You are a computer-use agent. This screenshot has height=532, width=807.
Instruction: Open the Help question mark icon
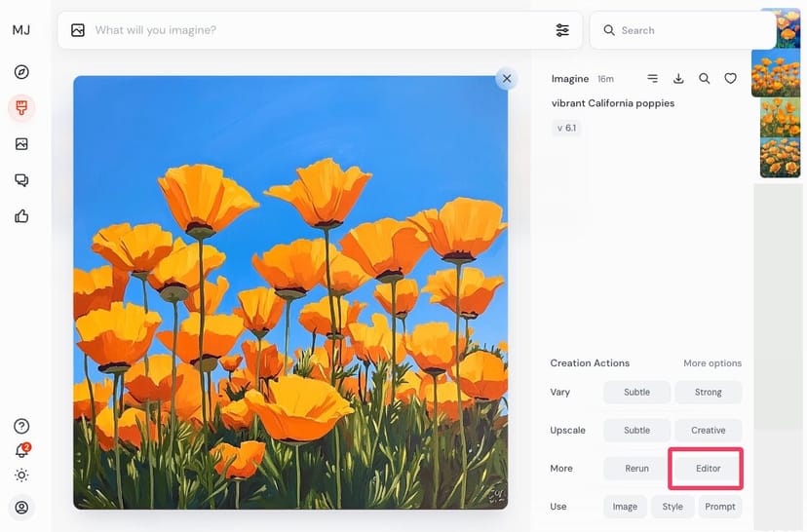21,427
